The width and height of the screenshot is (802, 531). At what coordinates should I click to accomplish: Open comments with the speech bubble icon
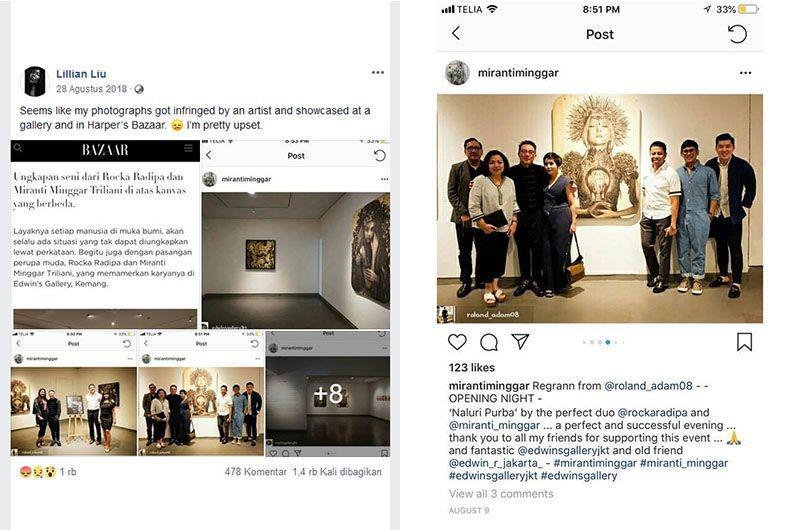[488, 342]
